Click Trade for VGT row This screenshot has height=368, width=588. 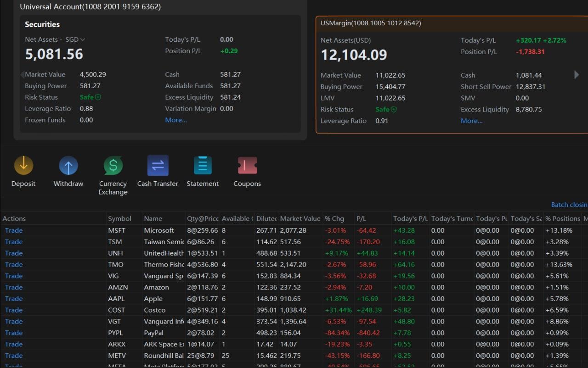tap(14, 322)
